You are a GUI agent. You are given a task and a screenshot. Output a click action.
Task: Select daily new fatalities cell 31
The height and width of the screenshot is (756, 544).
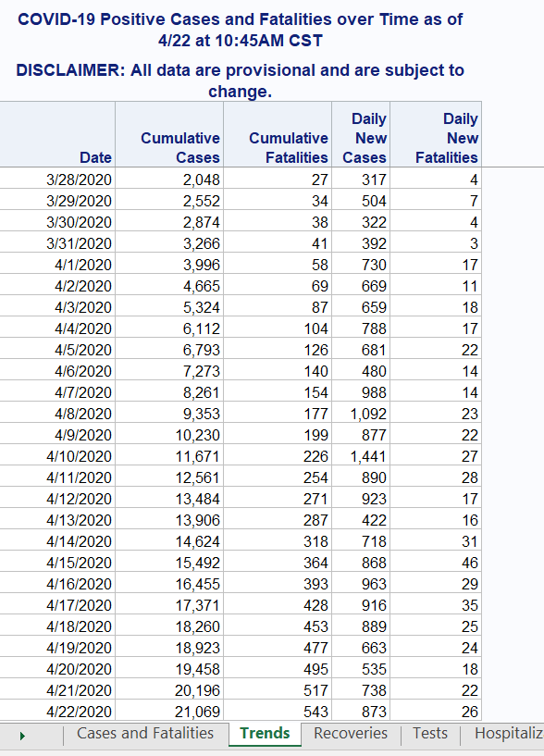point(436,541)
